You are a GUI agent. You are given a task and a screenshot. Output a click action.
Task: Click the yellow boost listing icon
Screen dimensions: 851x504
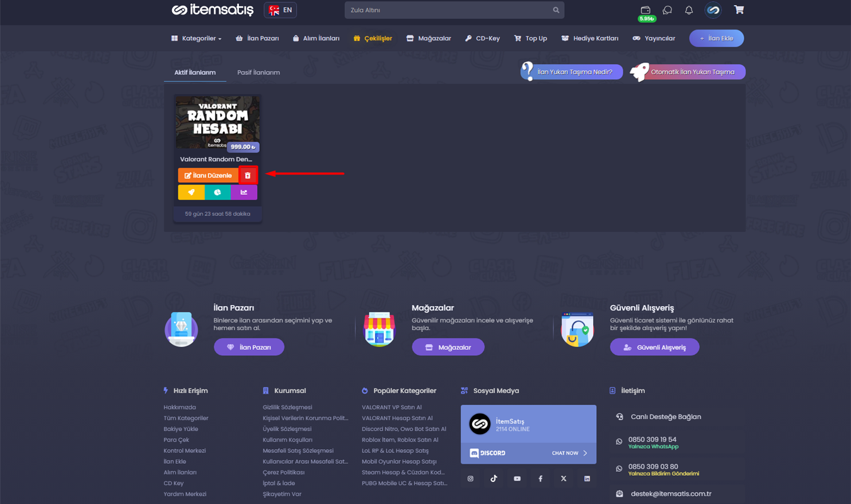191,192
